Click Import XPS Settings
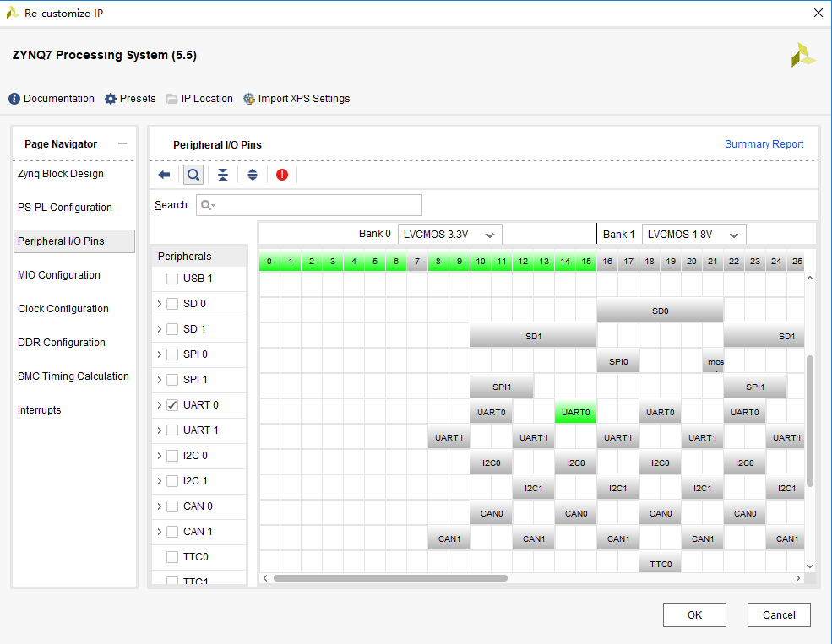Screen dimensions: 832x644 [296, 99]
